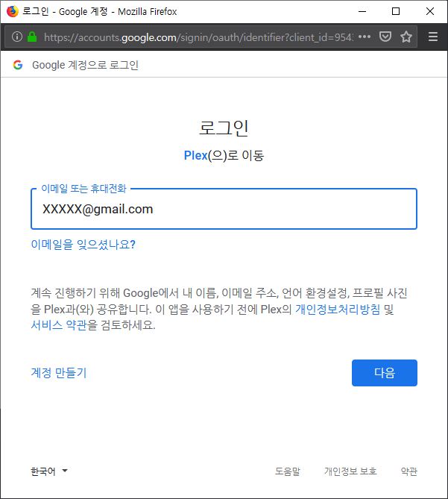Bookmark this page with star icon
This screenshot has width=448, height=499.
click(406, 37)
